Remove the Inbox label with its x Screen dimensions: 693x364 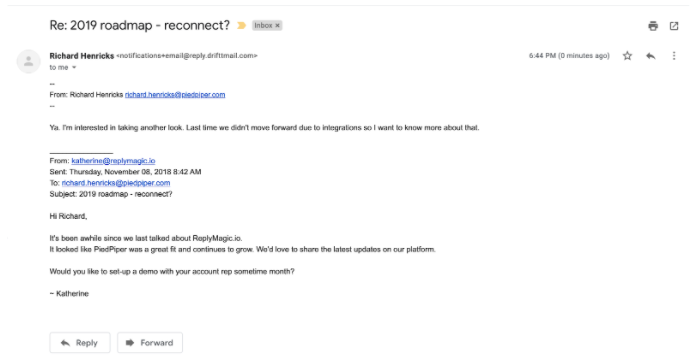(x=277, y=26)
